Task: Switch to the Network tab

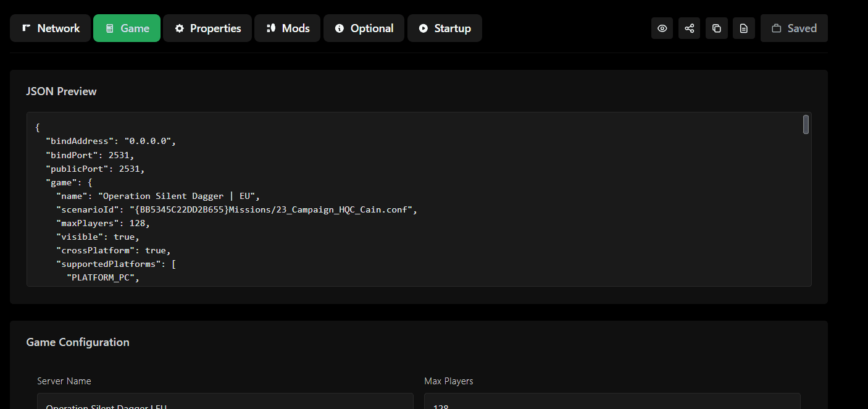Action: click(x=50, y=28)
